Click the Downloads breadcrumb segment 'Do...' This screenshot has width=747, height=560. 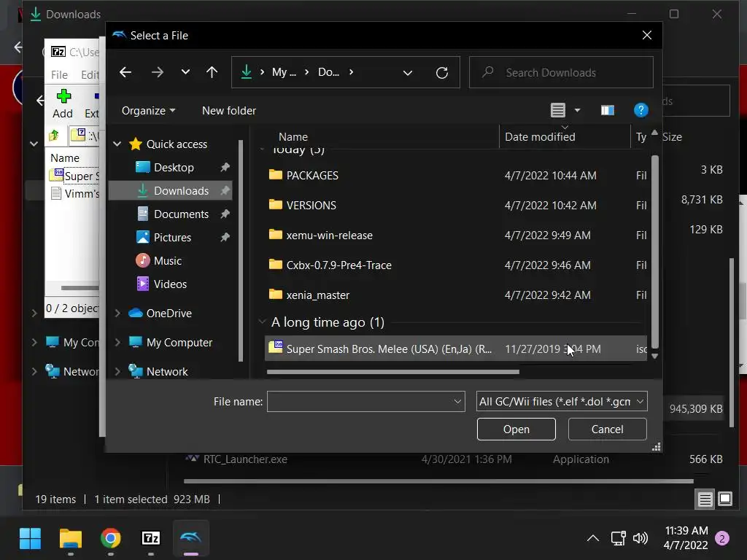329,72
